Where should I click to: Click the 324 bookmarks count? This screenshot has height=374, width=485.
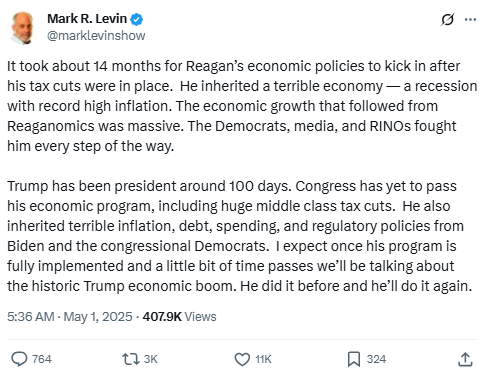(376, 359)
